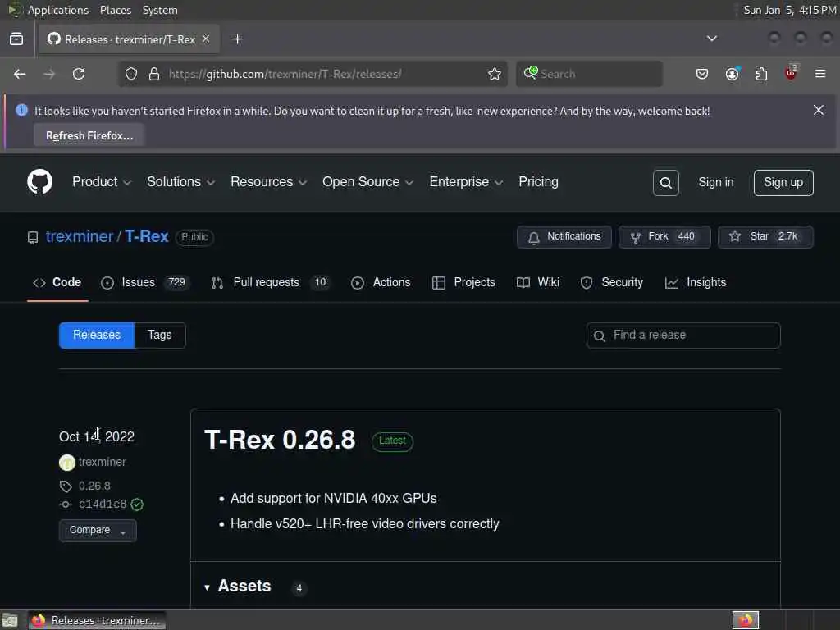Click the clock Sun Jan 5
Screen dimensions: 840x630
[790, 10]
